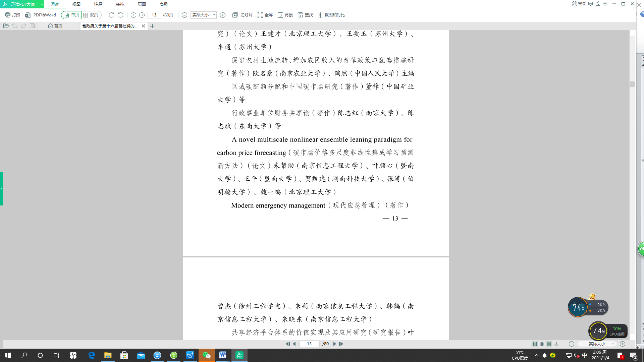Viewport: 644px width, 362px height.
Task: Click the page number field in top toolbar
Action: (x=154, y=15)
